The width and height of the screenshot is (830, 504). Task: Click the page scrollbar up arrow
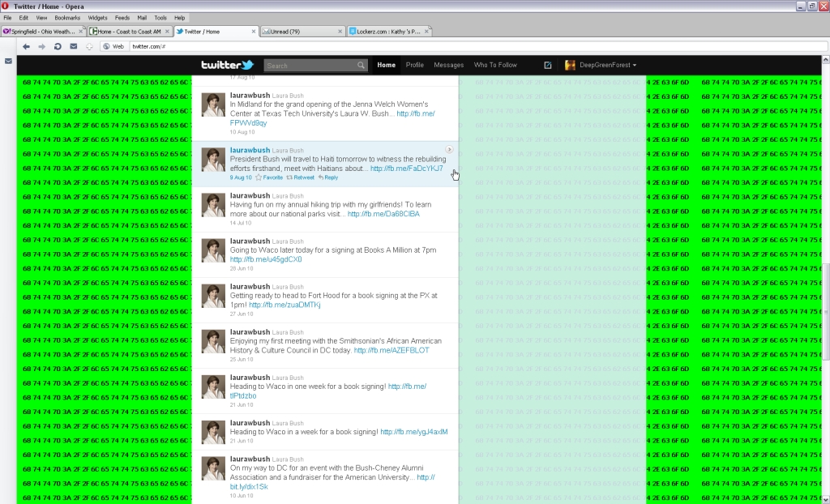[x=826, y=60]
